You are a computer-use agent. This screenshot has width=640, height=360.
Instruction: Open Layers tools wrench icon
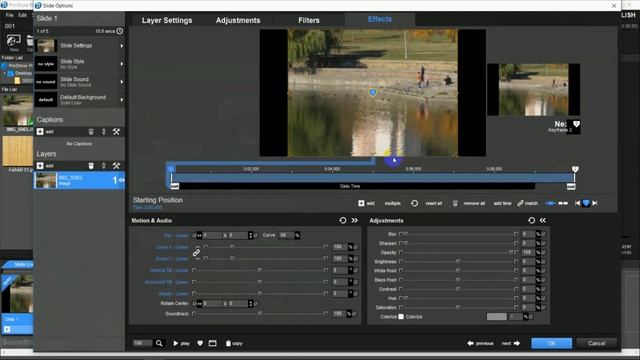click(116, 166)
